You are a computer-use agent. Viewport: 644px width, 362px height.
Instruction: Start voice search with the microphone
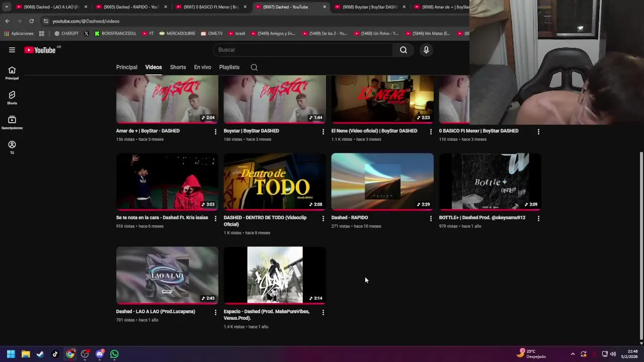(x=426, y=50)
